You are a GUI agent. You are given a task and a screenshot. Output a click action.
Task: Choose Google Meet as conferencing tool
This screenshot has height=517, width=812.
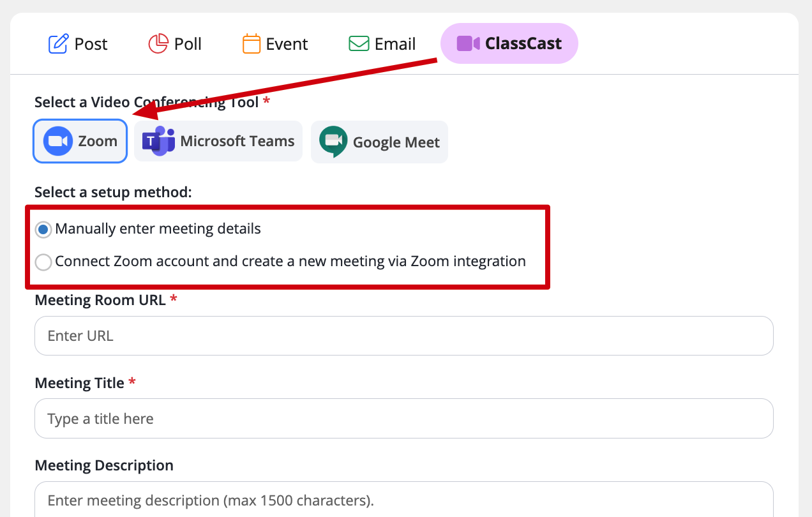(379, 142)
